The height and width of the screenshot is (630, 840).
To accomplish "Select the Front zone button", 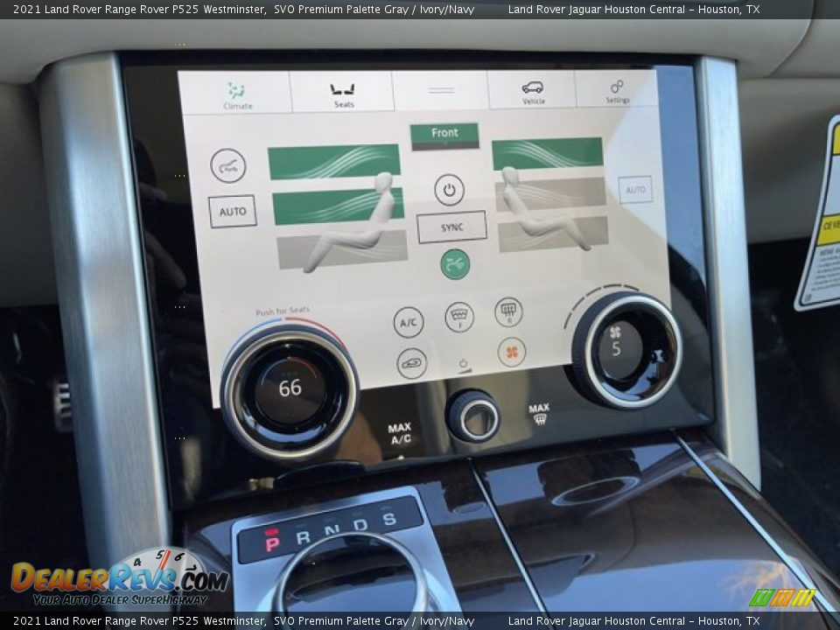I will coord(444,136).
